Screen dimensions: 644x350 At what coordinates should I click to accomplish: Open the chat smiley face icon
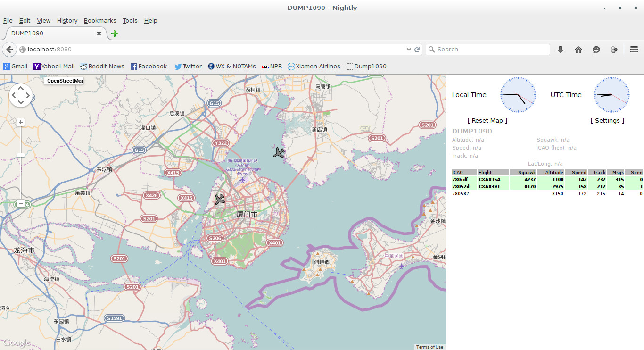point(596,49)
